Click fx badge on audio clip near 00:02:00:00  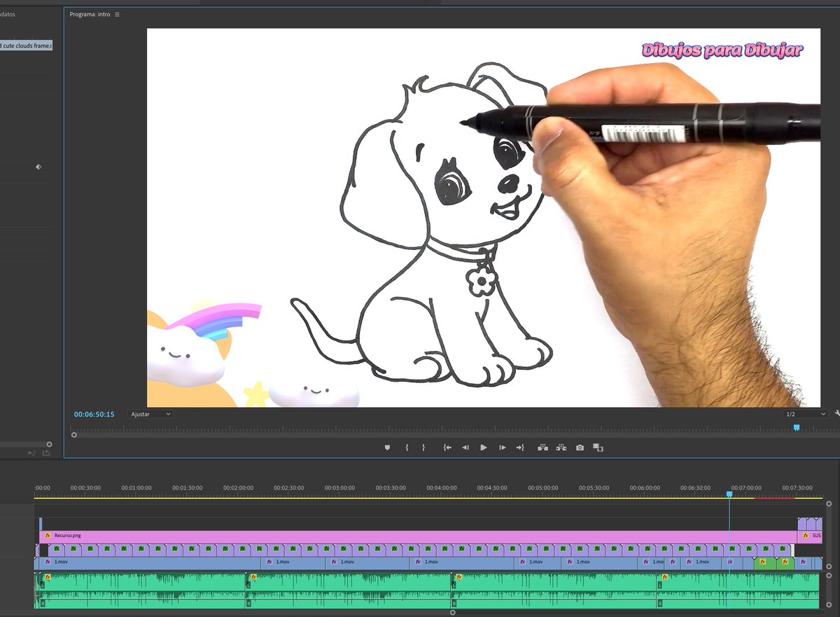pyautogui.click(x=253, y=578)
